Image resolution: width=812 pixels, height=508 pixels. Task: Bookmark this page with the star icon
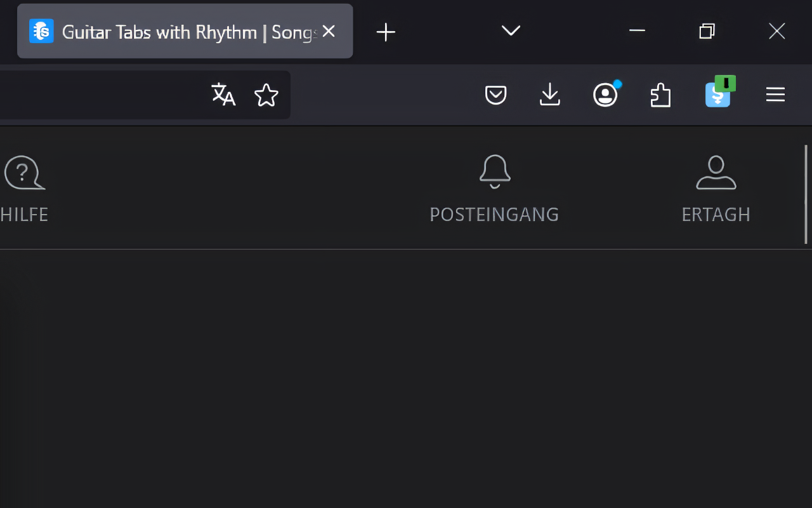tap(266, 95)
